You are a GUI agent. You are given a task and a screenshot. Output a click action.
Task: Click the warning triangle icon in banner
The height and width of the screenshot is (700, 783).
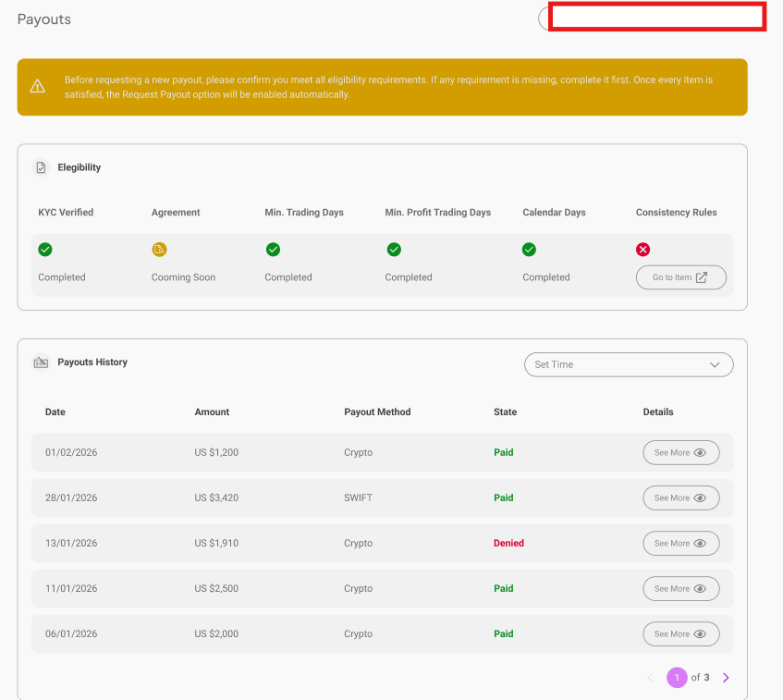coord(37,87)
